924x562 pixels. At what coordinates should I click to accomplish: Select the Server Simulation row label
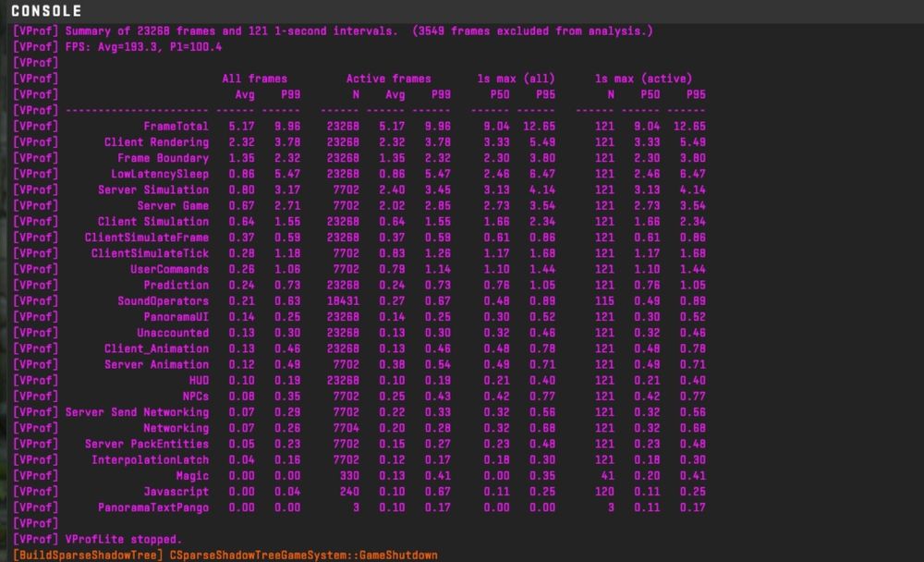[x=153, y=190]
